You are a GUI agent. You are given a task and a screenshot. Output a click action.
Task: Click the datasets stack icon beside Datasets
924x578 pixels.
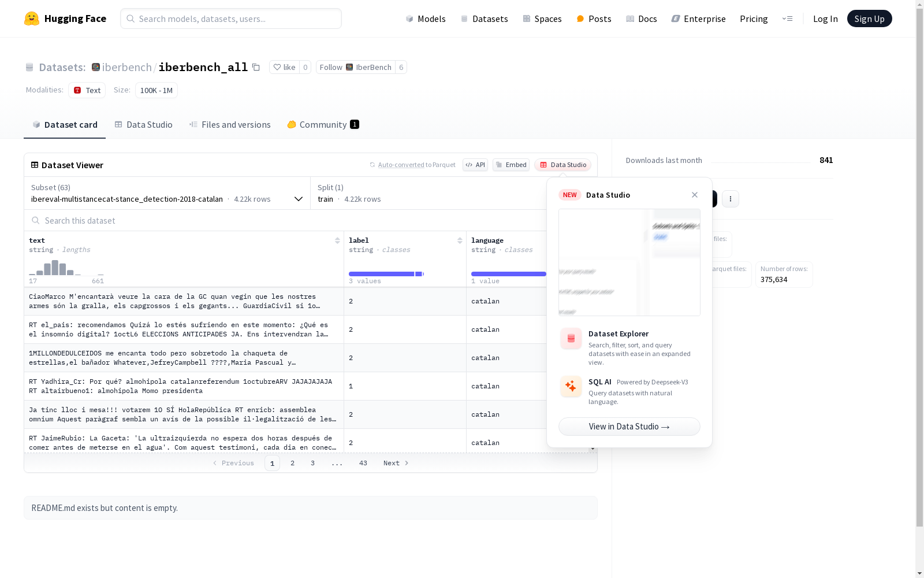(x=29, y=68)
